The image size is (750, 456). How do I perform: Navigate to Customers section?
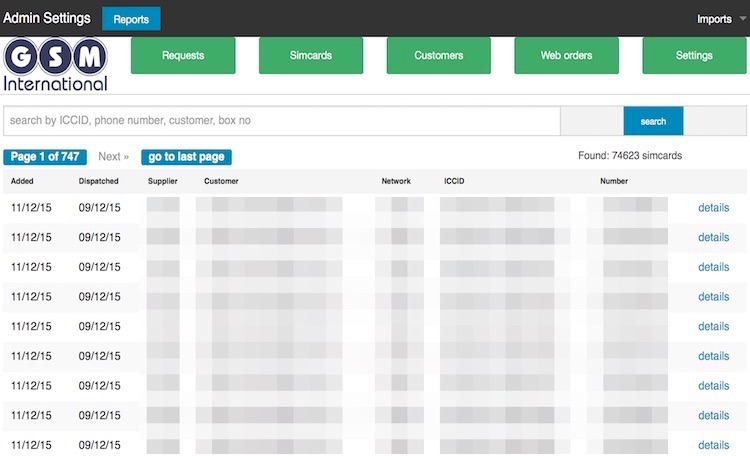tap(438, 56)
